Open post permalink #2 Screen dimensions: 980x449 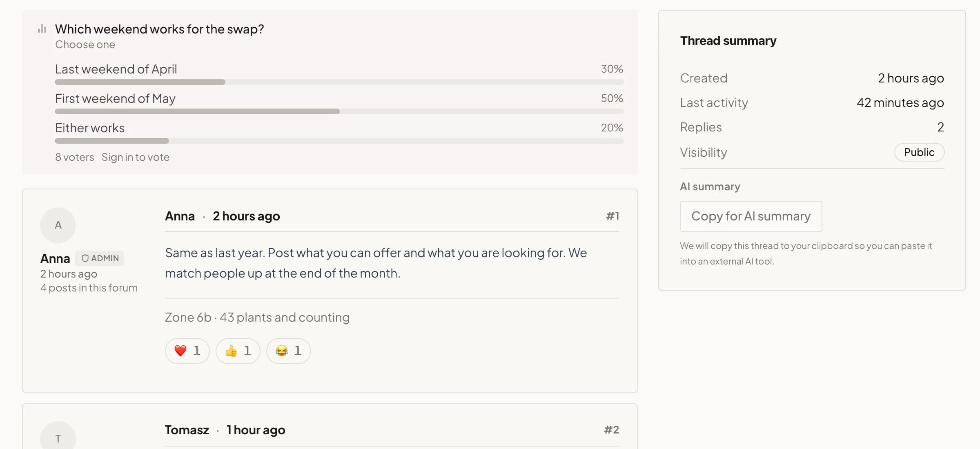(612, 430)
